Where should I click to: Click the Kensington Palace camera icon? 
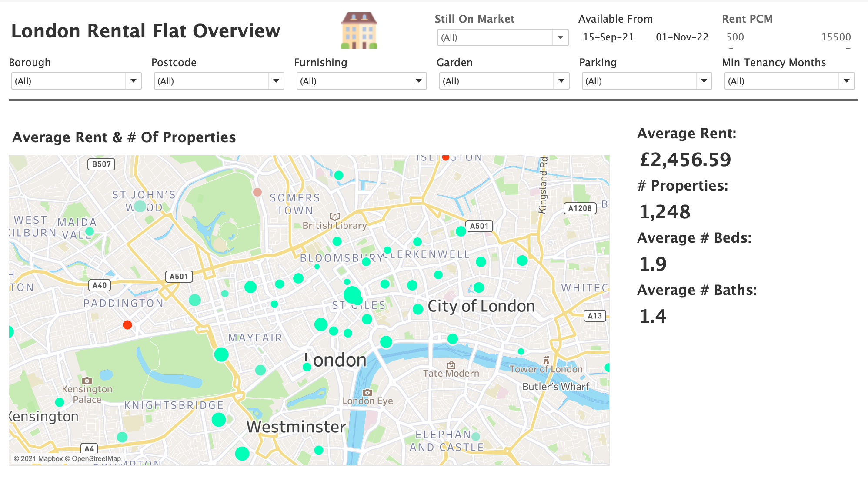[x=87, y=381]
